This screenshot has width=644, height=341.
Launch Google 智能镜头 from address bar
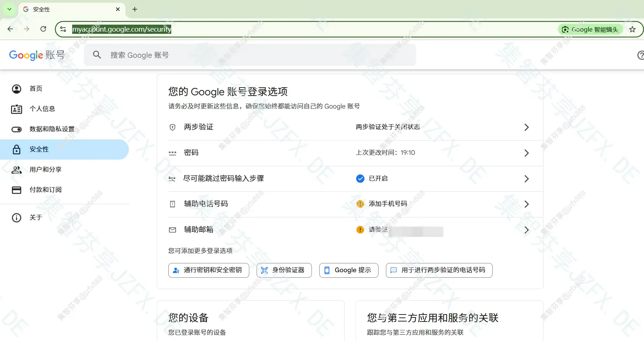[590, 29]
